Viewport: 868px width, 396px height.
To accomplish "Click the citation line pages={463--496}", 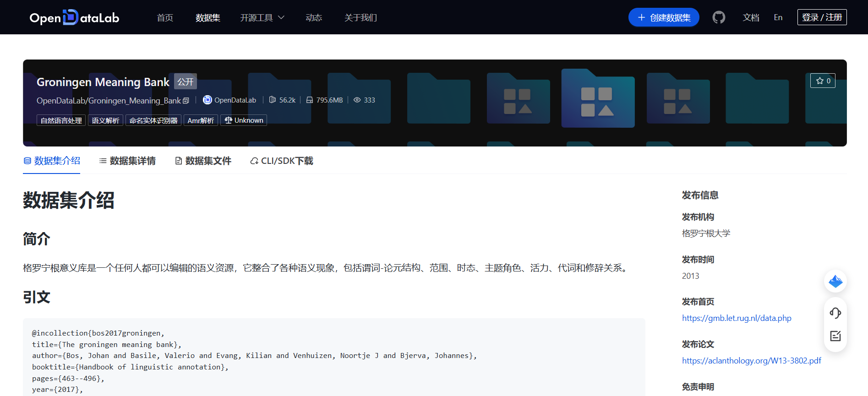I will pyautogui.click(x=68, y=379).
